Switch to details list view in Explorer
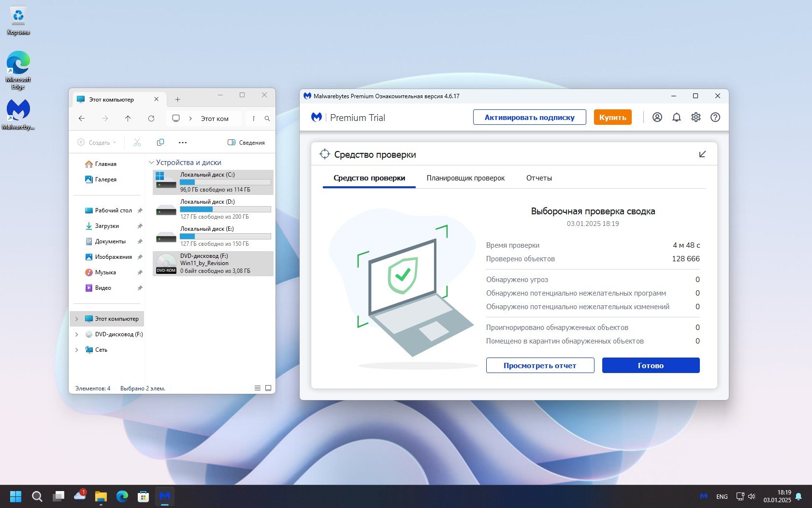Screen dimensions: 812x508 258,388
